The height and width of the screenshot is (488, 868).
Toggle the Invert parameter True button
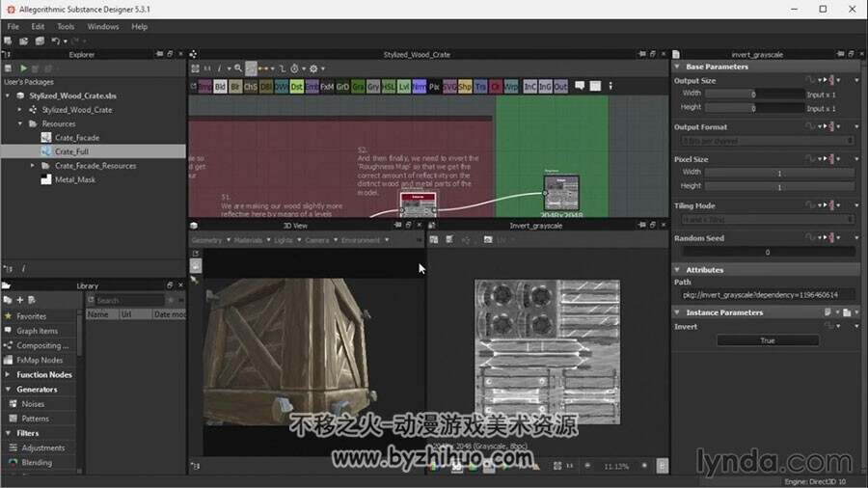click(x=768, y=340)
